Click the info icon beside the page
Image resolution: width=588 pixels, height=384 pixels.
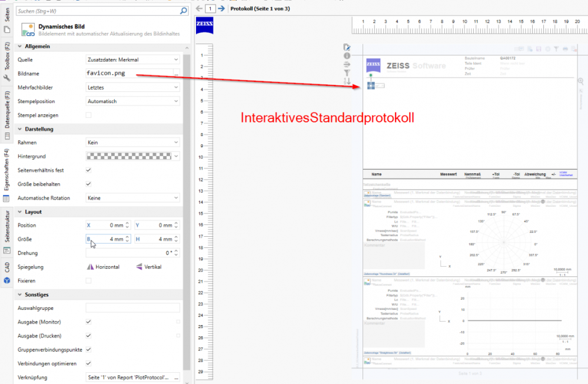tap(347, 56)
